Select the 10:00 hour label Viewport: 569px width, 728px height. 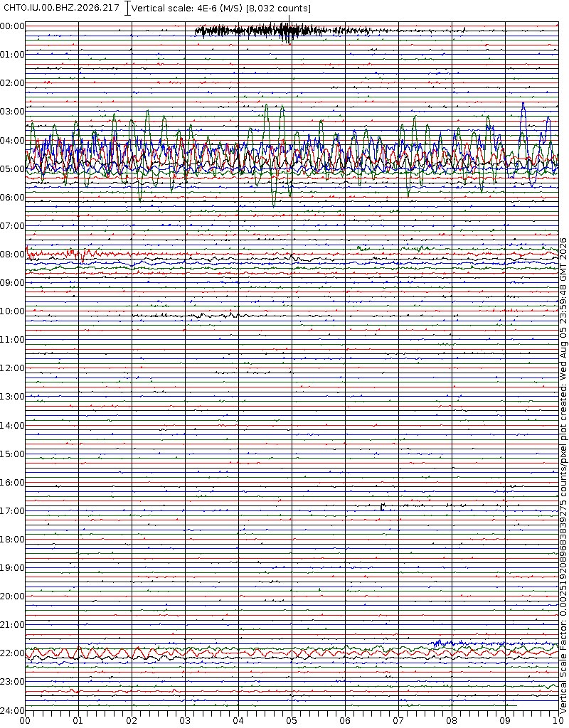(x=13, y=311)
